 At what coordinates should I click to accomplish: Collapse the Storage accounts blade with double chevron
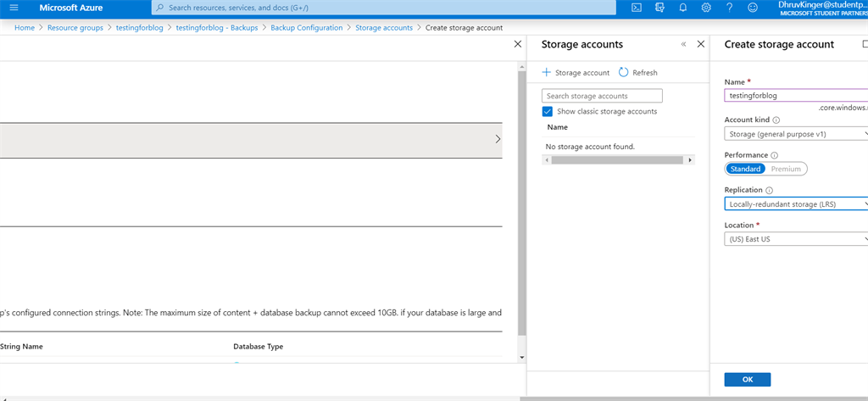pyautogui.click(x=683, y=44)
